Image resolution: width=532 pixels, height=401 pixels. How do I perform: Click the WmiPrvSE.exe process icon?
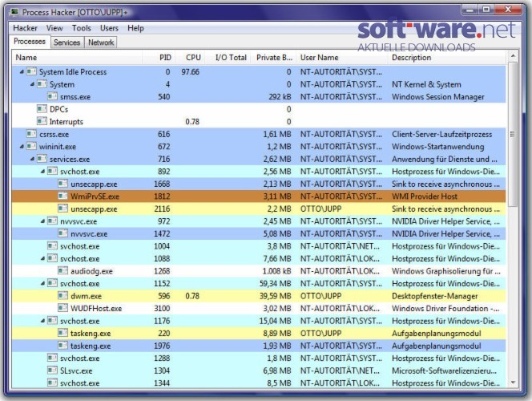tap(63, 196)
